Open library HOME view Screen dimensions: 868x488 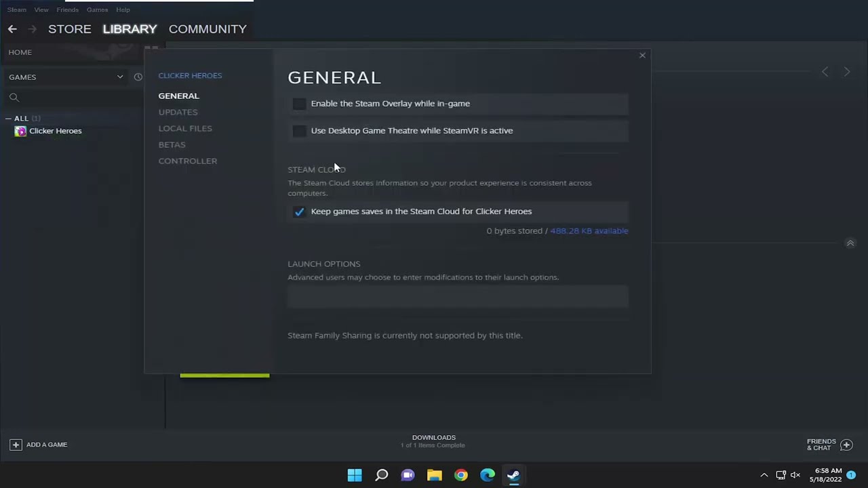(x=20, y=52)
